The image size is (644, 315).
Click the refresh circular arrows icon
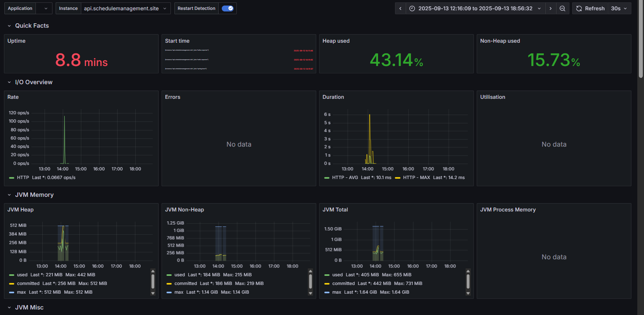pos(579,8)
